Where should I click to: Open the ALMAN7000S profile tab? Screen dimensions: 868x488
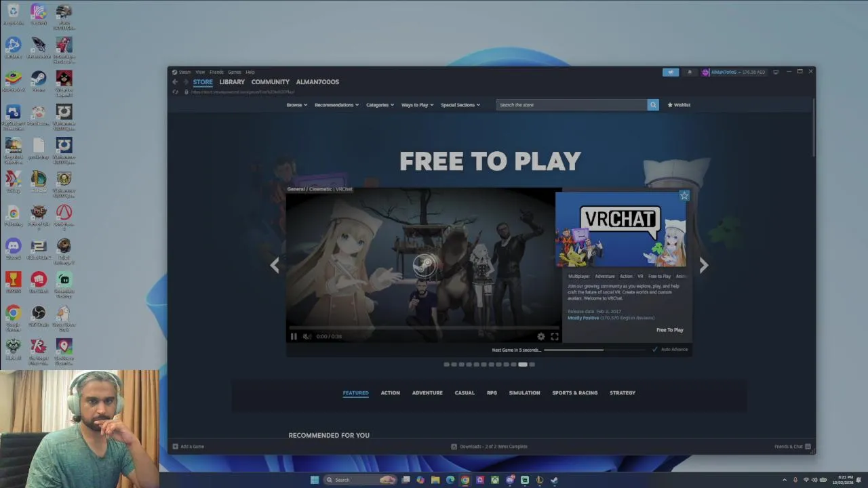(317, 82)
